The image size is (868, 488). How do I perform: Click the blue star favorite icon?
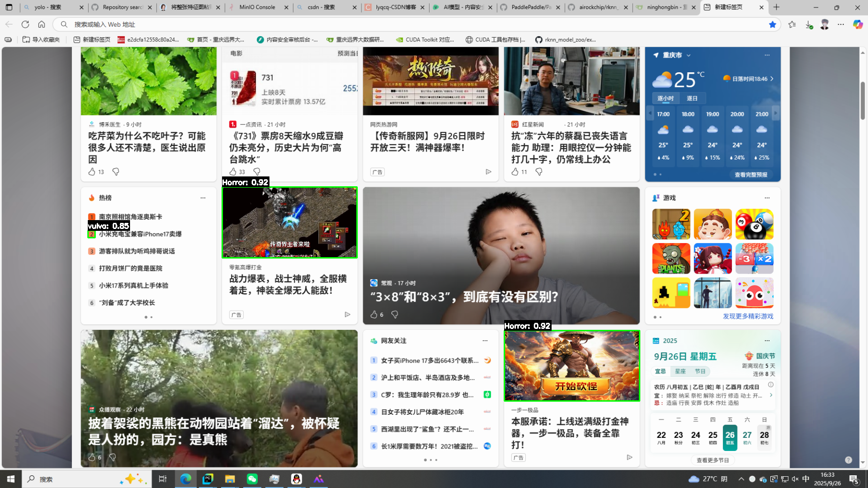point(772,24)
